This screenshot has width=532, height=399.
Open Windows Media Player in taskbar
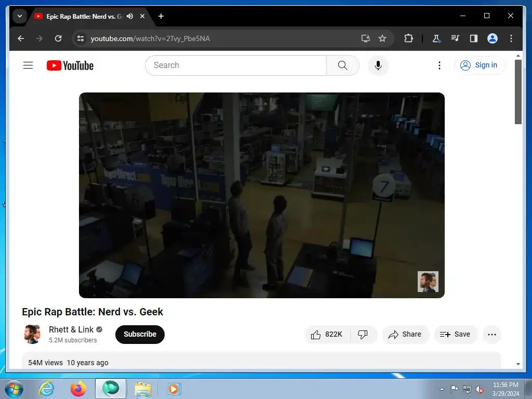[x=175, y=389]
